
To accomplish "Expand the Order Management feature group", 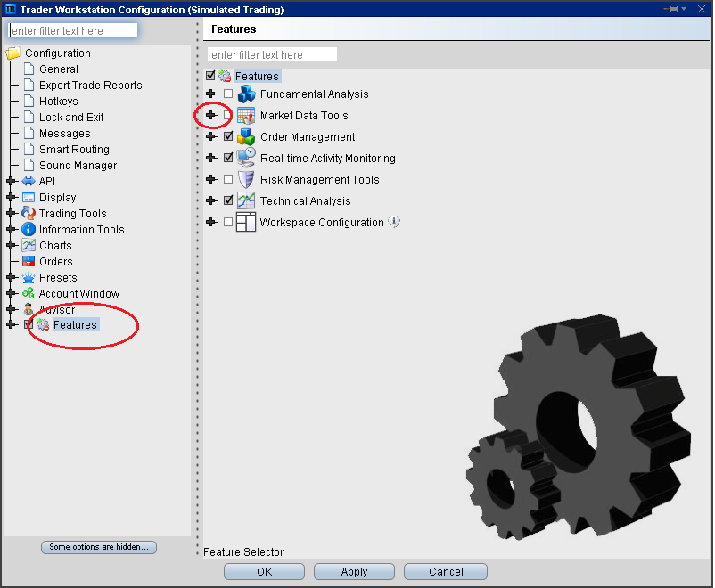I will [x=211, y=136].
